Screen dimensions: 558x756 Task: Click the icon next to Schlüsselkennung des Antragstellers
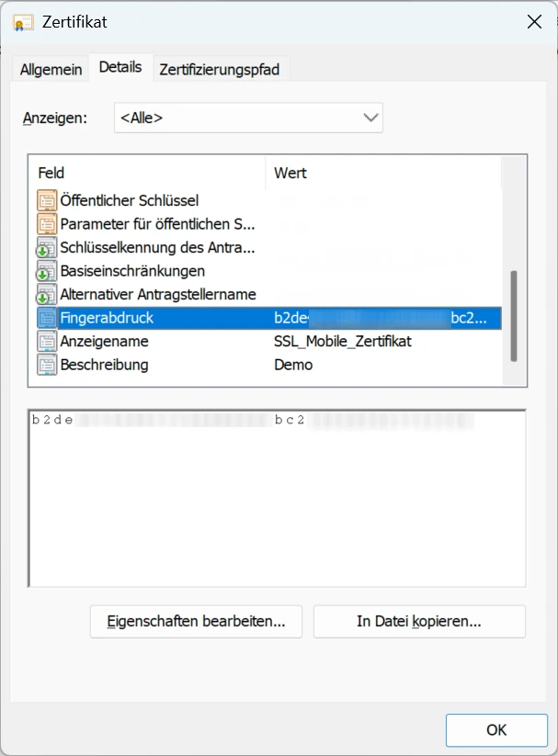48,247
